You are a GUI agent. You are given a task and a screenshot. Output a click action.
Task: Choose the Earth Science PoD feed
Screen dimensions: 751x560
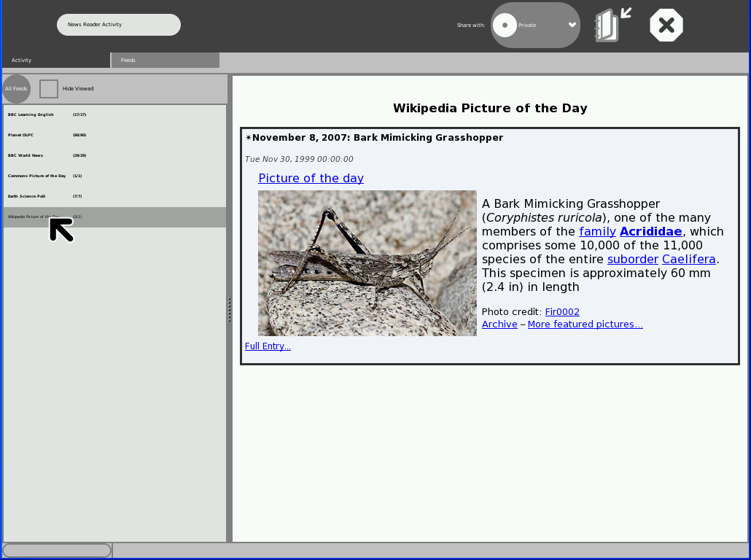[x=27, y=196]
